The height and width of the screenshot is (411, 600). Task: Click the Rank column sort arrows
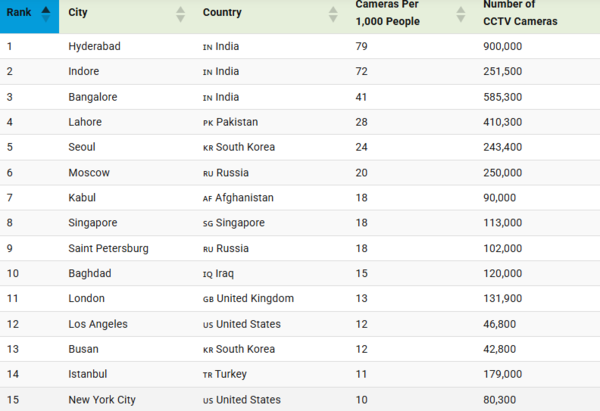pyautogui.click(x=45, y=14)
